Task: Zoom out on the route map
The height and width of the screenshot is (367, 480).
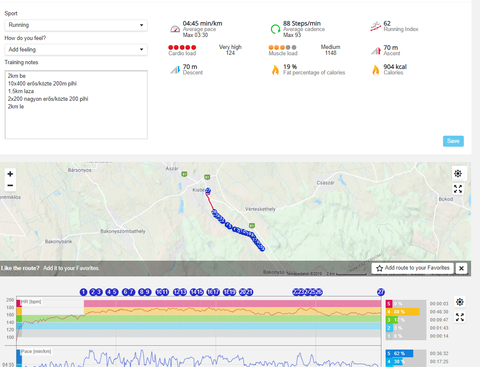Action: pos(10,185)
